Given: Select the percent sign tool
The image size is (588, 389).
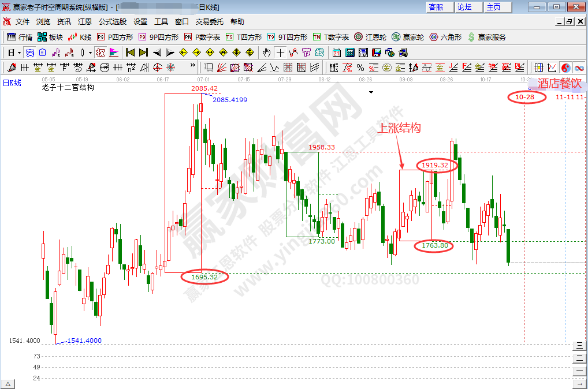Looking at the screenshot, I should tap(360, 68).
